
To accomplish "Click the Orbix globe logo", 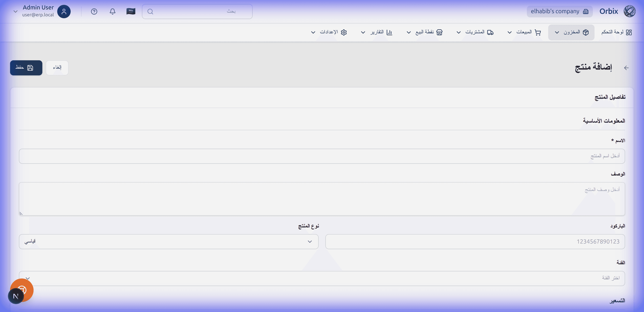I will click(629, 12).
